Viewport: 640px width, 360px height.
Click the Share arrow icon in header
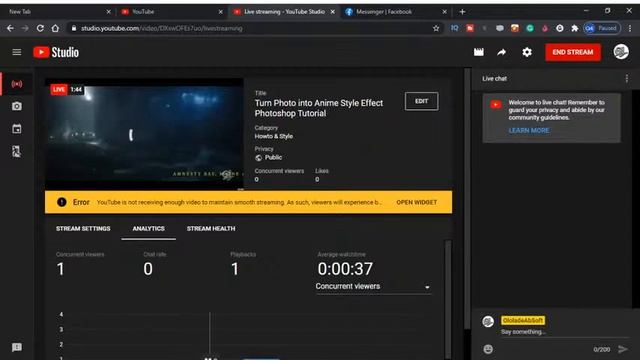click(502, 52)
